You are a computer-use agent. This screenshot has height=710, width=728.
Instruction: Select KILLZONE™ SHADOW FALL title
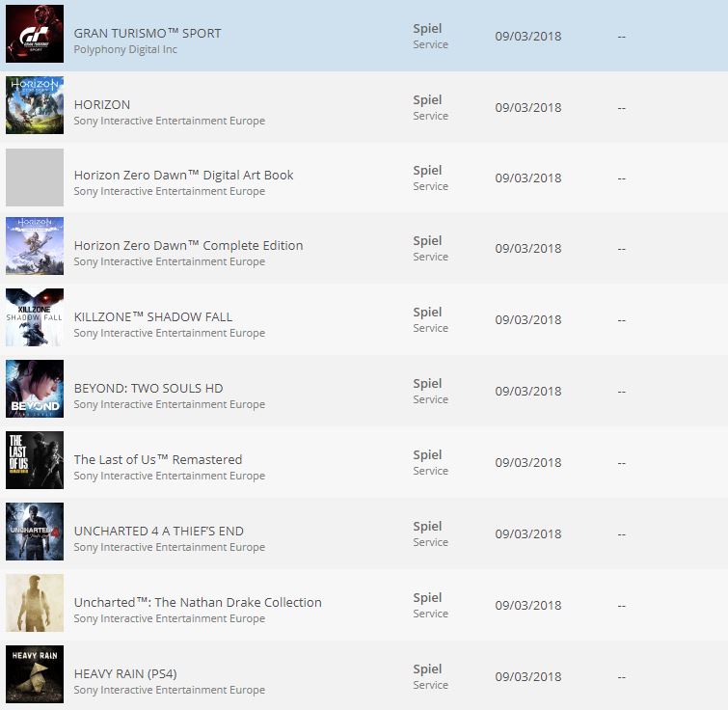click(x=152, y=317)
